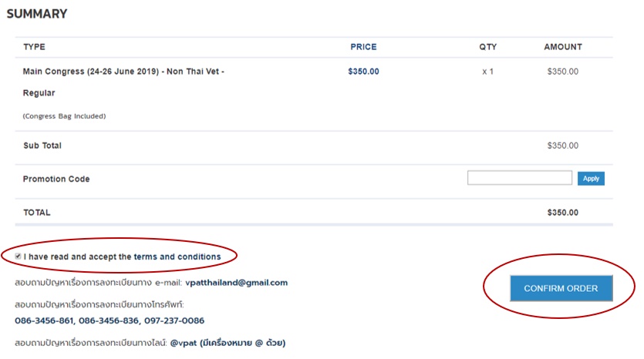Image resolution: width=644 pixels, height=359 pixels.
Task: Tick the accept terms and conditions checkbox
Action: click(x=18, y=257)
